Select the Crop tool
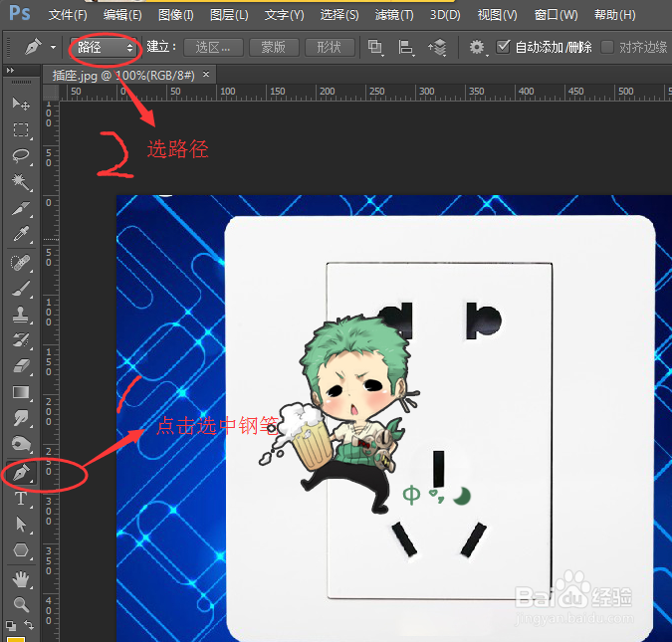Screen dimensions: 672x642 pos(21,208)
